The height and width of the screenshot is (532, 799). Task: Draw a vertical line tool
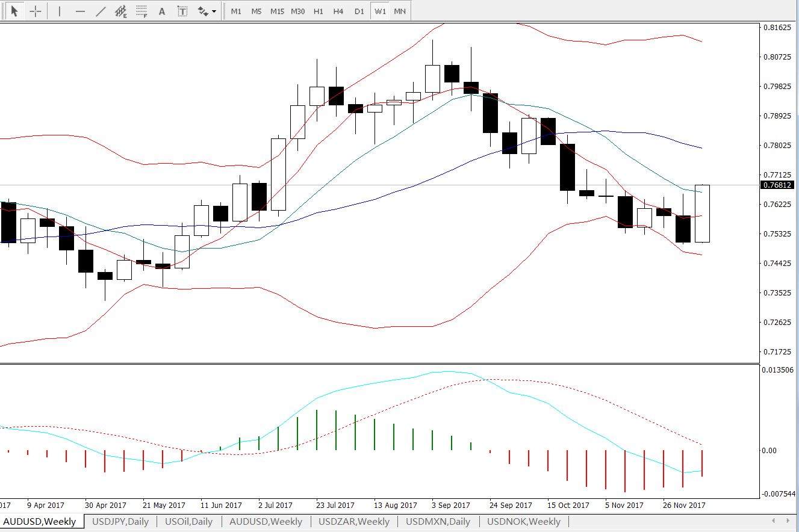[x=59, y=11]
